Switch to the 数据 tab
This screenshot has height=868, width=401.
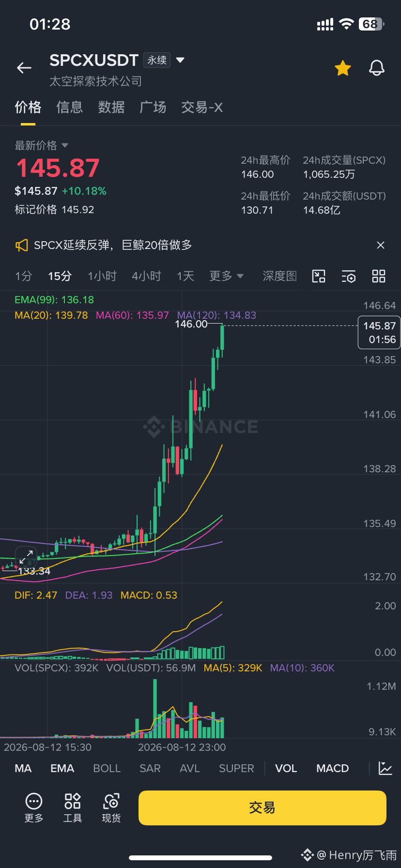click(111, 107)
